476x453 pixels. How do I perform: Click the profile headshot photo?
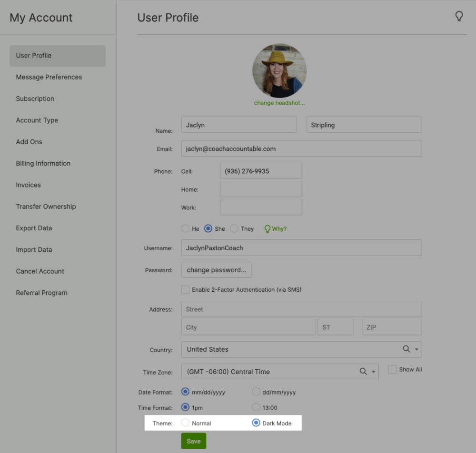(x=279, y=71)
